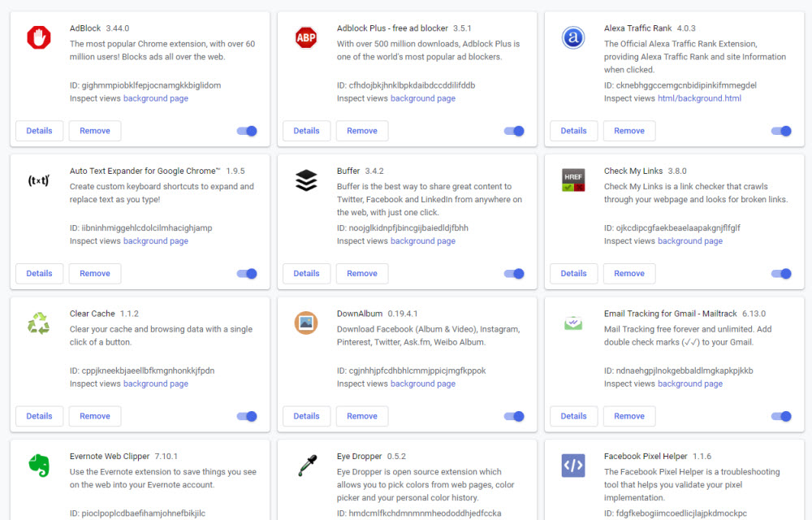Image resolution: width=812 pixels, height=520 pixels.
Task: Open Details for DownAlbum
Action: (x=307, y=416)
